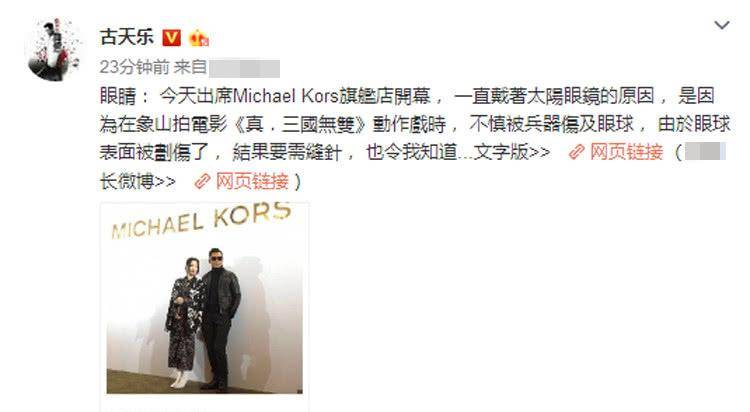Click the 长微博>> label
Viewport: 750px width, 412px height.
pyautogui.click(x=138, y=181)
